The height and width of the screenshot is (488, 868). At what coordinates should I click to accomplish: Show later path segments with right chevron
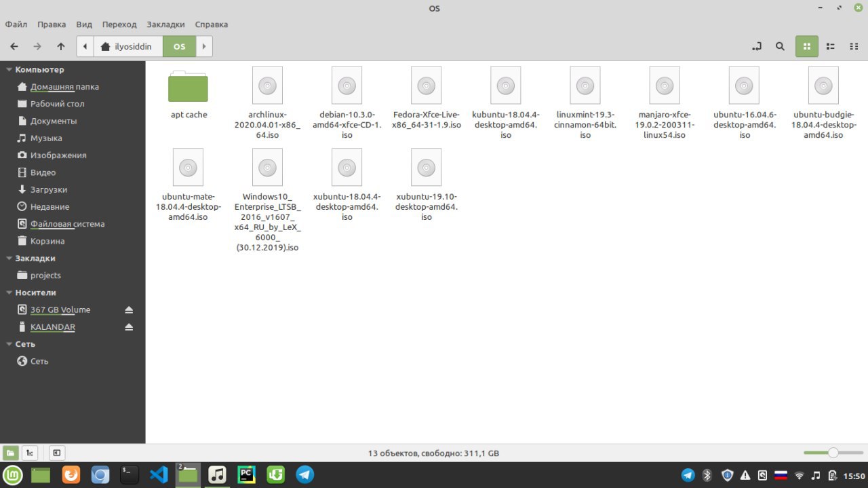click(x=205, y=46)
